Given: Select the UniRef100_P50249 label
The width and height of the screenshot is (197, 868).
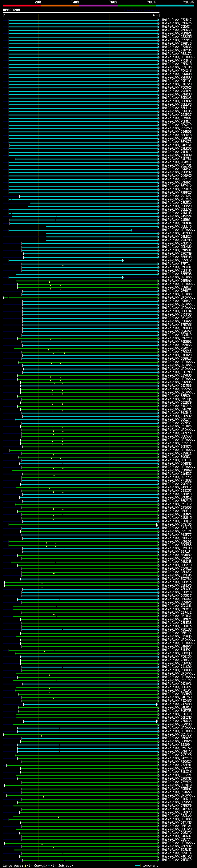Looking at the screenshot, I should point(177,125).
